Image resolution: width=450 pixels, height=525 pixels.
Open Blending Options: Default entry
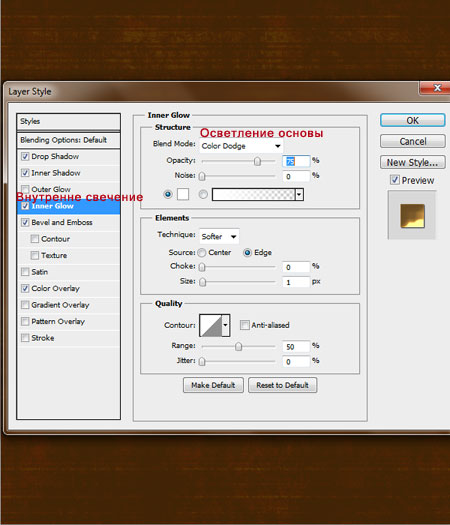click(69, 140)
